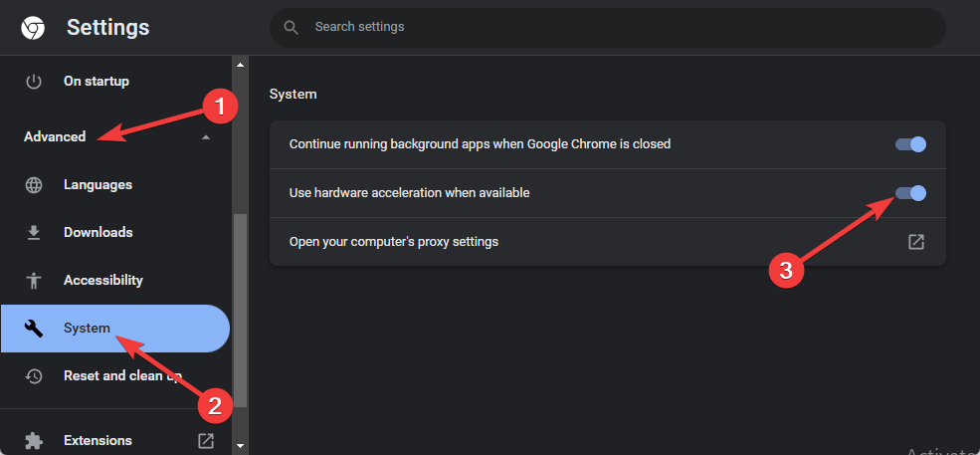Image resolution: width=980 pixels, height=455 pixels.
Task: Click the Search settings field
Action: 617,28
